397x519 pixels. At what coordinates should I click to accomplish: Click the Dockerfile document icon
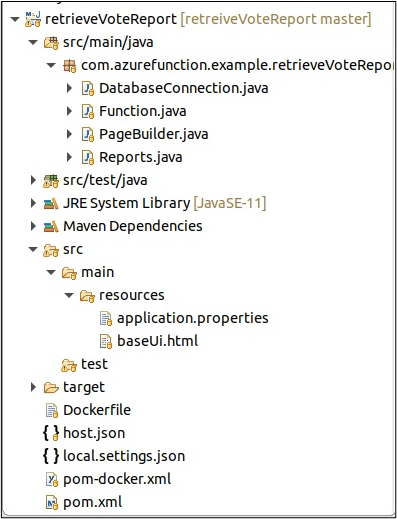51,410
